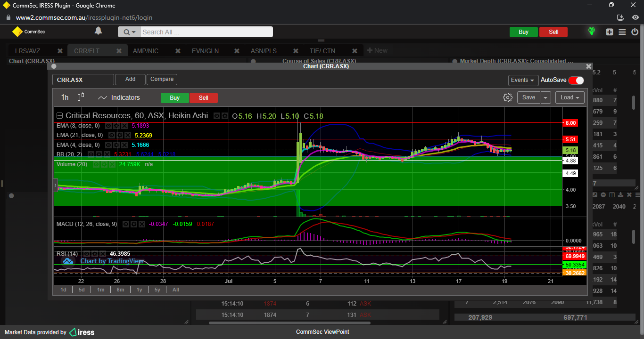Click the Search All input field

(x=206, y=32)
